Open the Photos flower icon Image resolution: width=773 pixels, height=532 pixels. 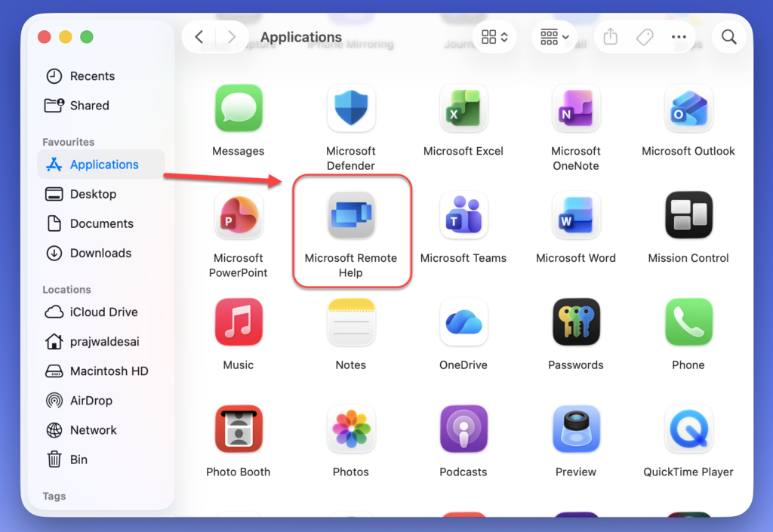click(x=351, y=429)
